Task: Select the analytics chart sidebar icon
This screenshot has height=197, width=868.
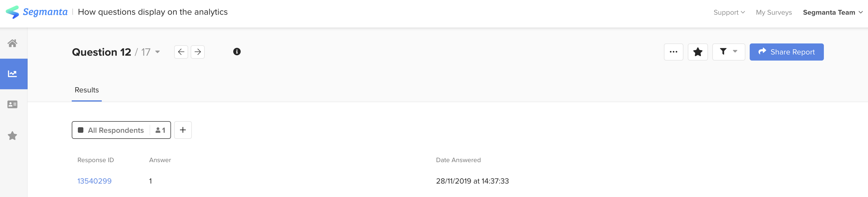Action: 13,74
